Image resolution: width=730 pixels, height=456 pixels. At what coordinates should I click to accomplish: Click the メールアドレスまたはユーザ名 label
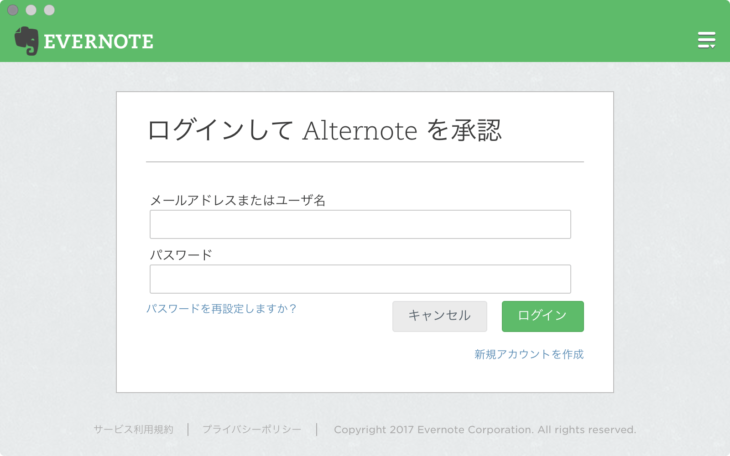(x=237, y=200)
